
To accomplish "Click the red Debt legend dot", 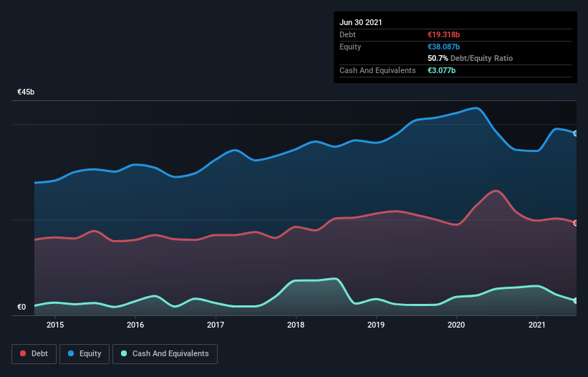I will 23,353.
